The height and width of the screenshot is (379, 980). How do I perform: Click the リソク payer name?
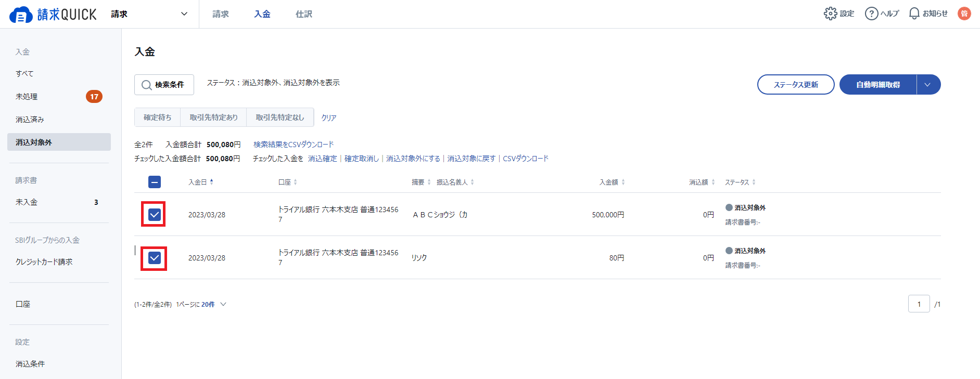click(419, 258)
